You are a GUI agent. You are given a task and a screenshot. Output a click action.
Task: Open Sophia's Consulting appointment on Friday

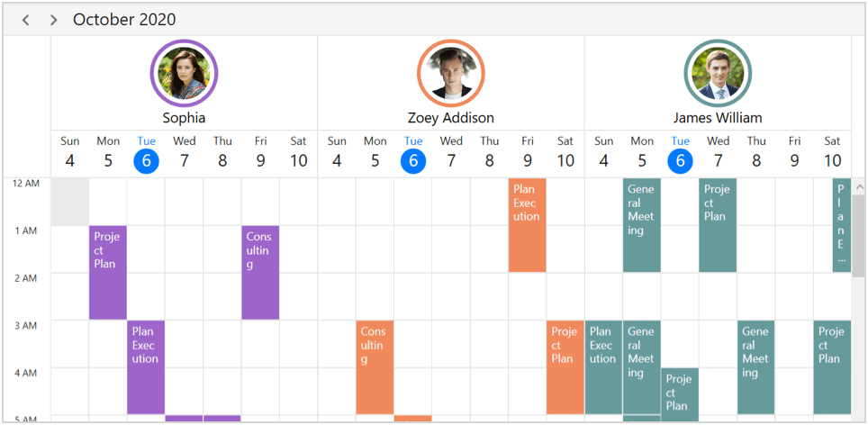(260, 272)
